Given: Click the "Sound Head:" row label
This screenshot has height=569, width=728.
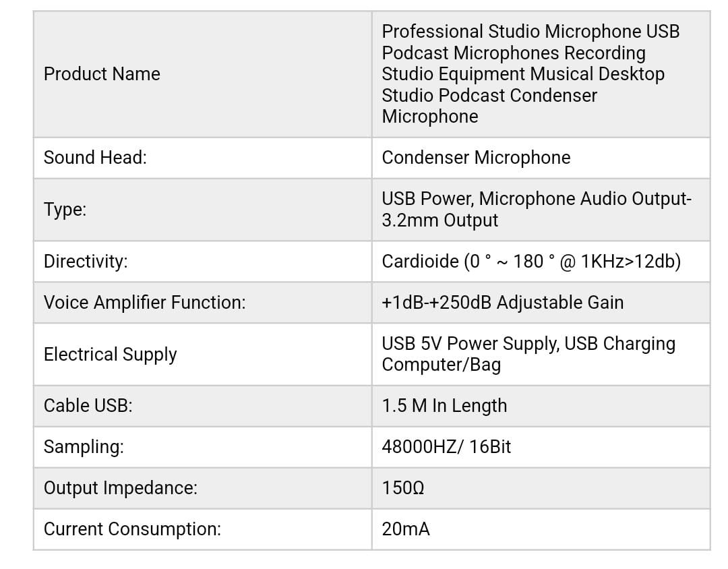Looking at the screenshot, I should pos(95,158).
